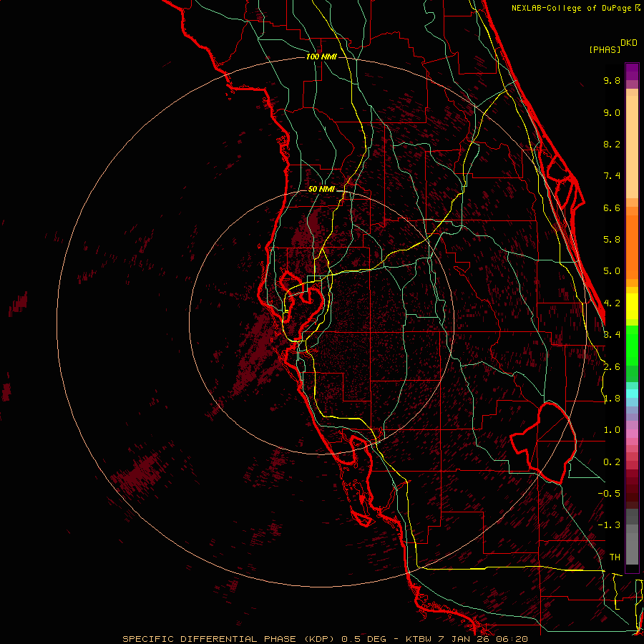Click the NEXLAB-College of DuPage logo icon
The image size is (644, 644).
pyautogui.click(x=638, y=8)
